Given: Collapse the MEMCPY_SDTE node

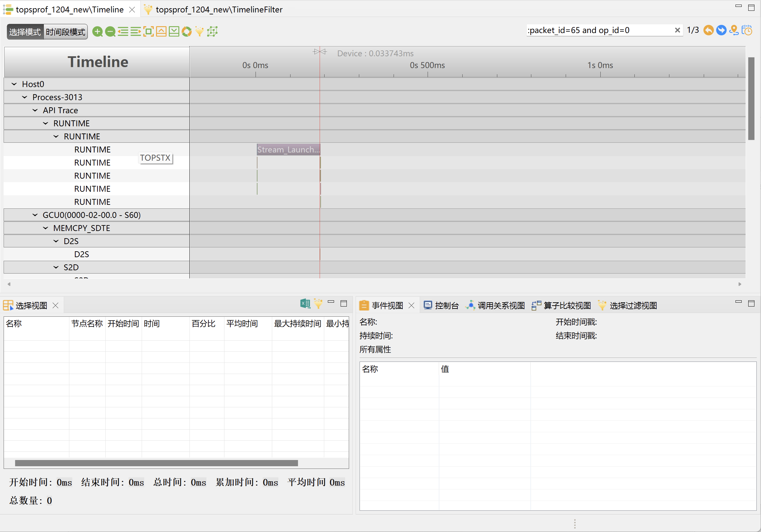Looking at the screenshot, I should [x=45, y=228].
